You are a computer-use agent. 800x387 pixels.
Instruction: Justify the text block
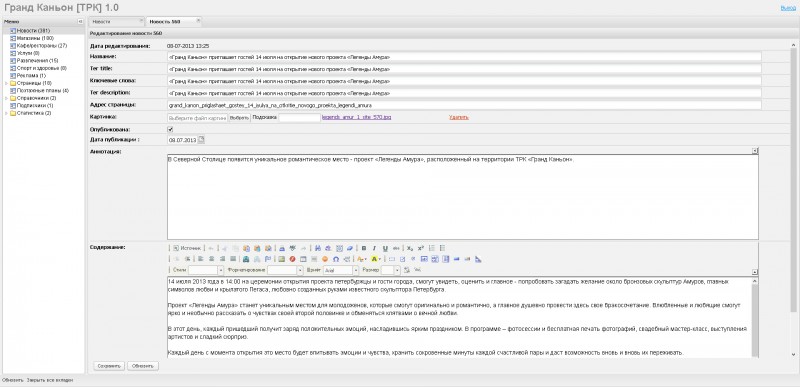coord(233,259)
